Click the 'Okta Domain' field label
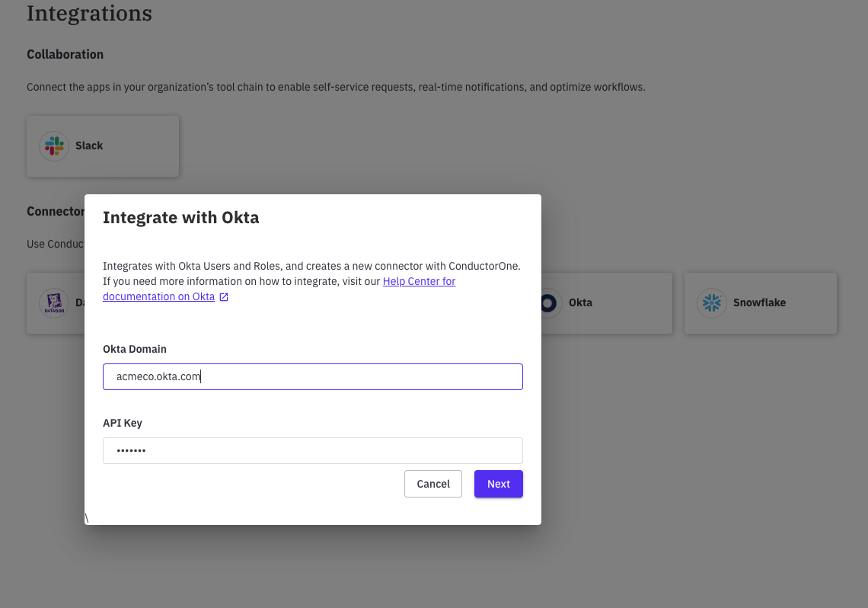This screenshot has width=868, height=608. 135,349
